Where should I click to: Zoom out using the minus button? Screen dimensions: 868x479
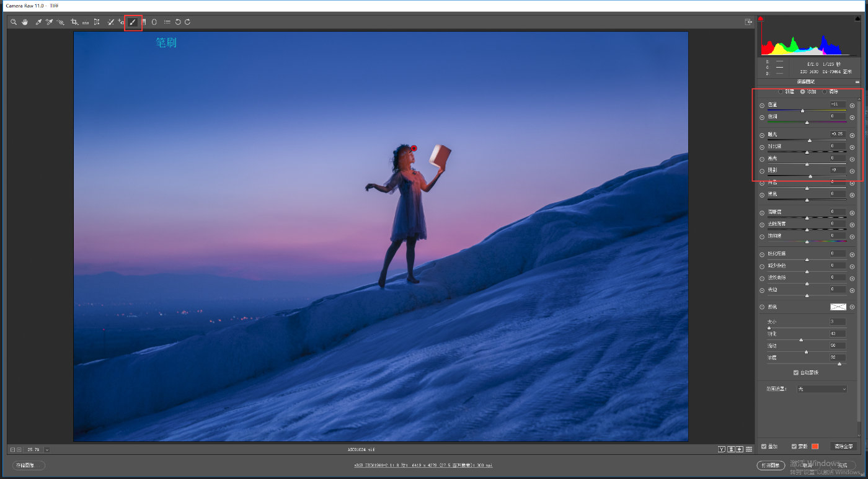pyautogui.click(x=12, y=449)
